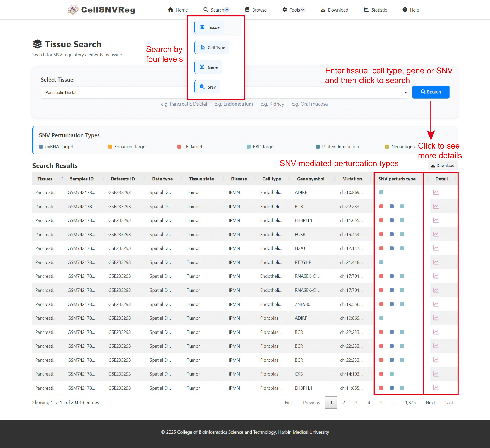Open the detail chart icon for CKB row
This screenshot has width=490, height=448.
coord(436,374)
